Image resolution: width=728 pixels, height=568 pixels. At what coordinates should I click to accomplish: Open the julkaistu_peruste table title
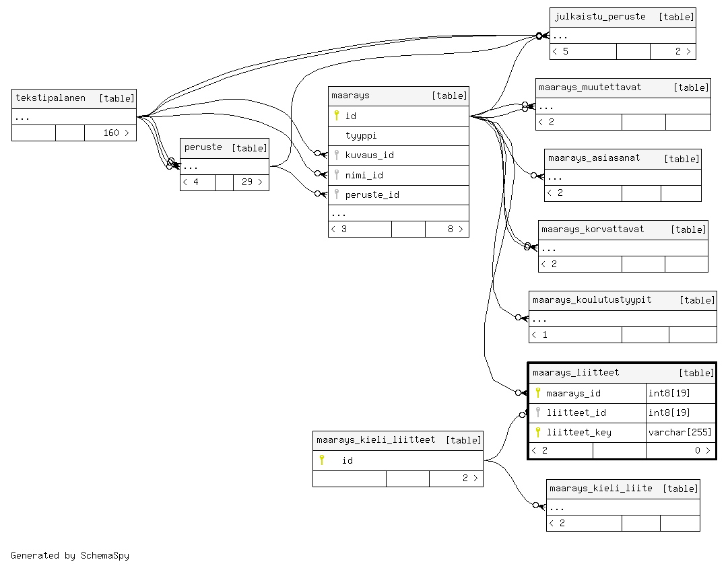click(x=600, y=16)
